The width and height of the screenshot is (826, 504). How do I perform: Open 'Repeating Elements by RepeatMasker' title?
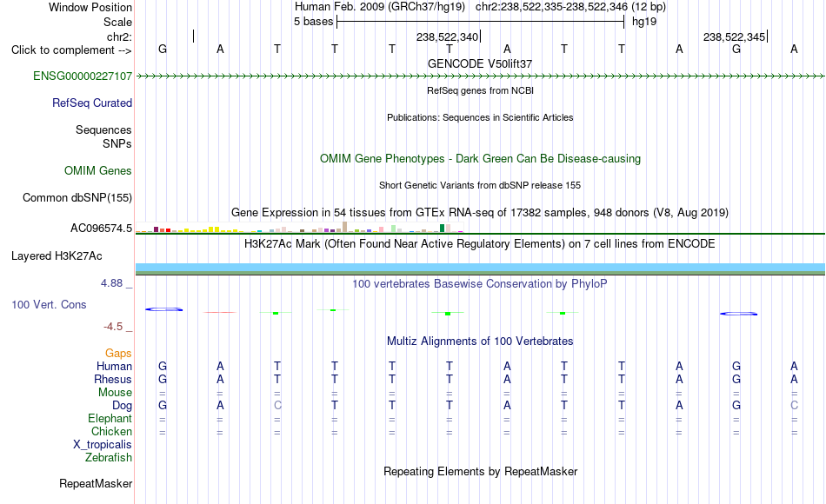480,471
